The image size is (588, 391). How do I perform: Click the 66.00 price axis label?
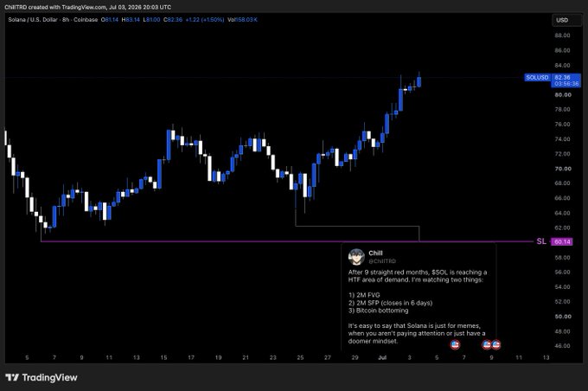[563, 198]
